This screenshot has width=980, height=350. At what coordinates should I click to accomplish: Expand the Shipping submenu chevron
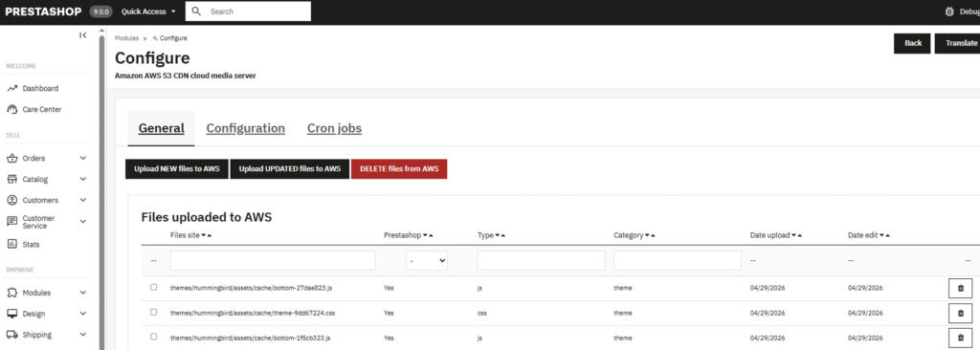pos(83,335)
